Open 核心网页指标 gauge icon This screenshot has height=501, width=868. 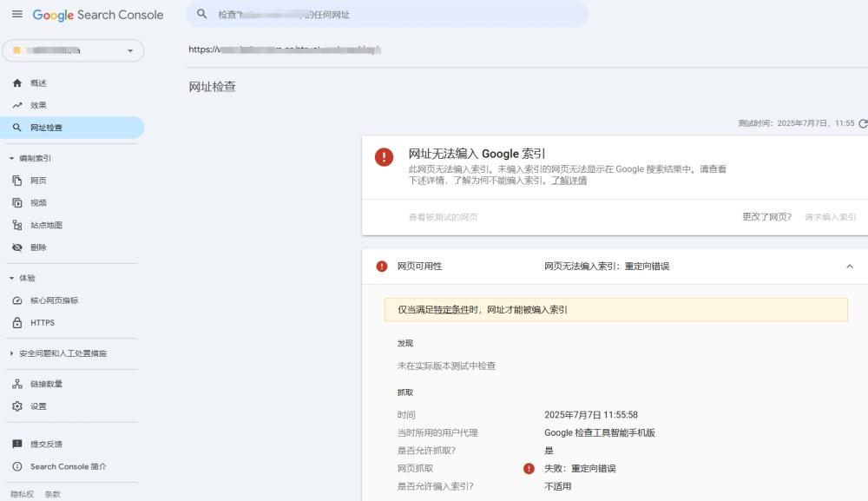(x=17, y=300)
